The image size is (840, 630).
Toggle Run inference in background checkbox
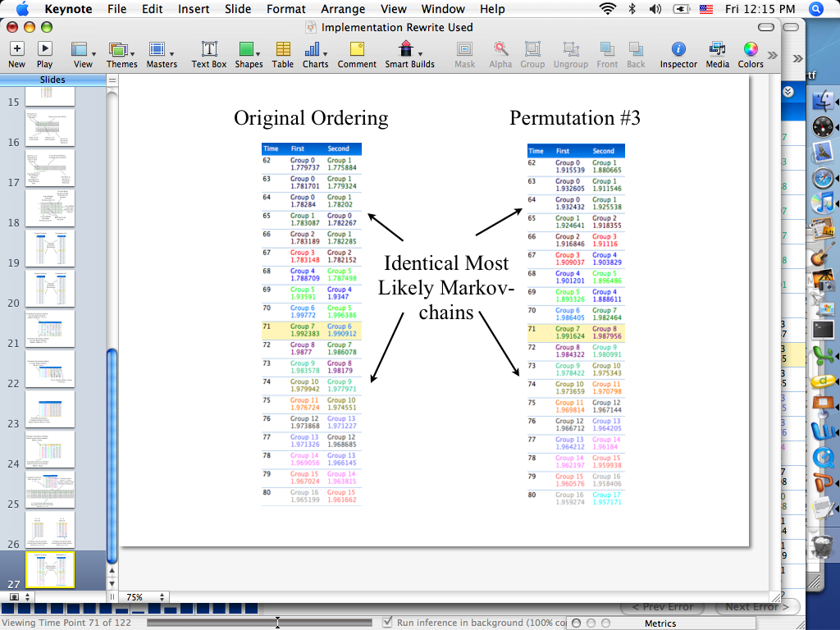(387, 623)
